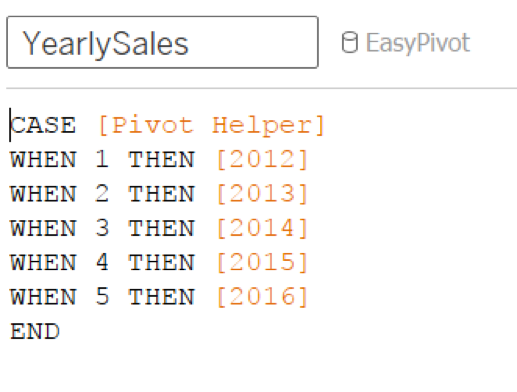Click the number 4 in formula
The width and height of the screenshot is (517, 392).
click(x=102, y=263)
